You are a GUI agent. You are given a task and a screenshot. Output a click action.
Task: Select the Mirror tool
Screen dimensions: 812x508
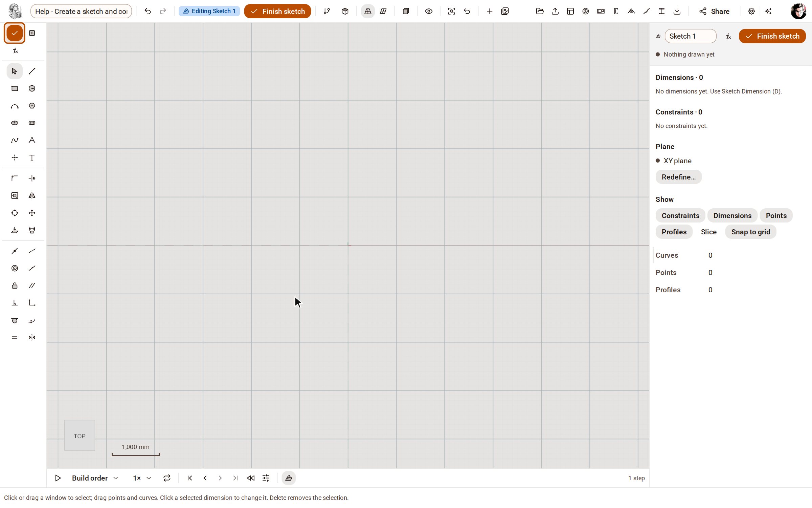[32, 195]
